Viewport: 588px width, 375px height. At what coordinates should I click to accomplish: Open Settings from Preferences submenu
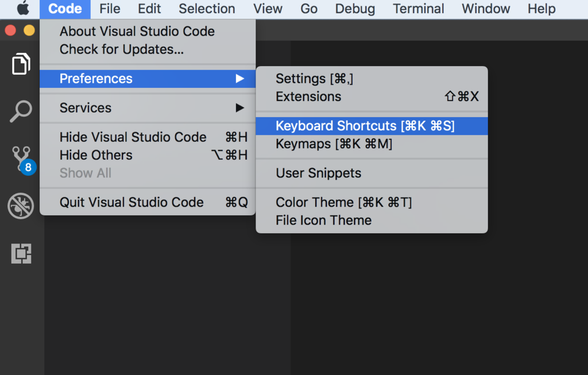(372, 79)
